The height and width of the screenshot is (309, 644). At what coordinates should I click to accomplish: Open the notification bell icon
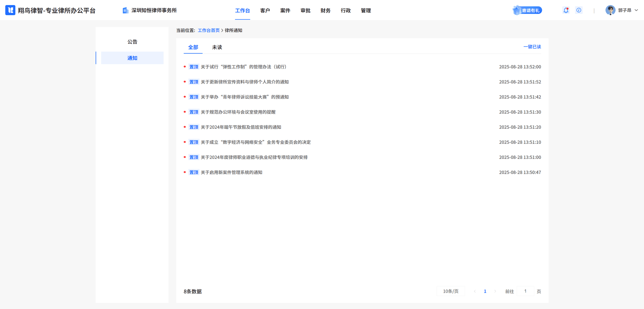pos(566,10)
